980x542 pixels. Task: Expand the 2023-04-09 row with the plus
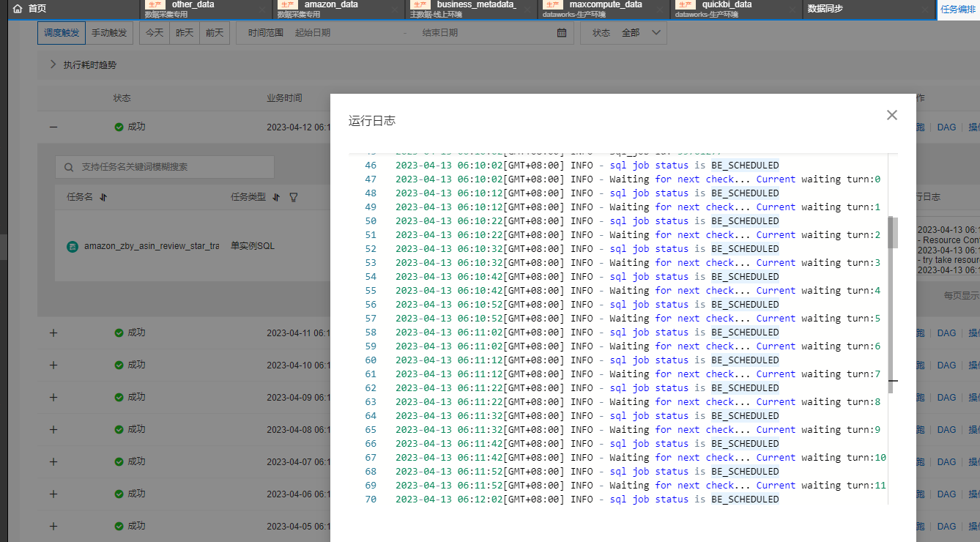click(53, 397)
